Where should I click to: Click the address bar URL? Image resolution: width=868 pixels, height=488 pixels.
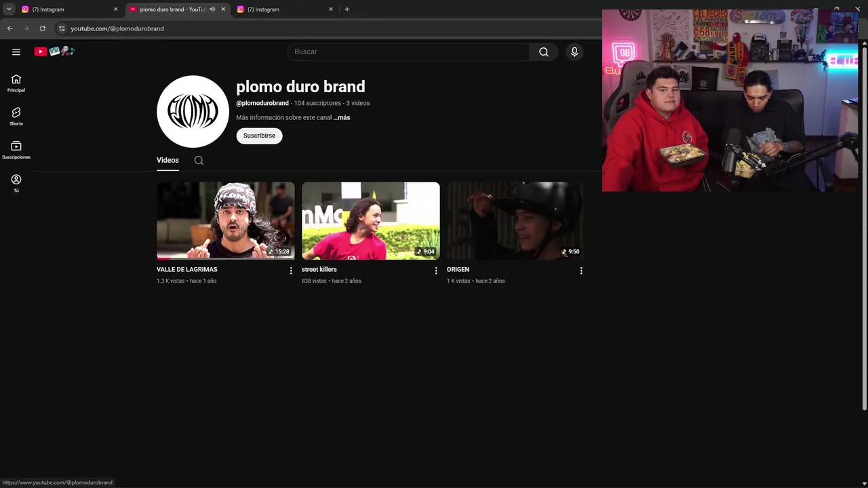[x=117, y=28]
